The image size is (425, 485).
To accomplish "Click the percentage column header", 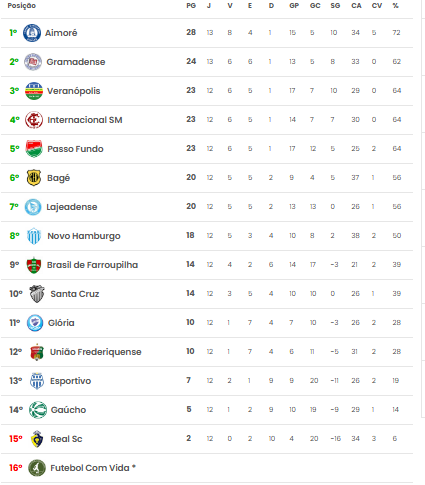I will tap(396, 6).
